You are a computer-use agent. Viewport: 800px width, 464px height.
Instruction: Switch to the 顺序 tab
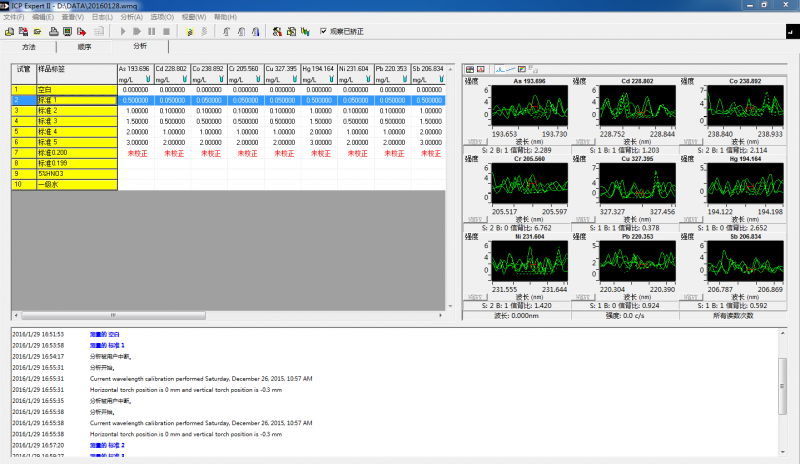84,47
